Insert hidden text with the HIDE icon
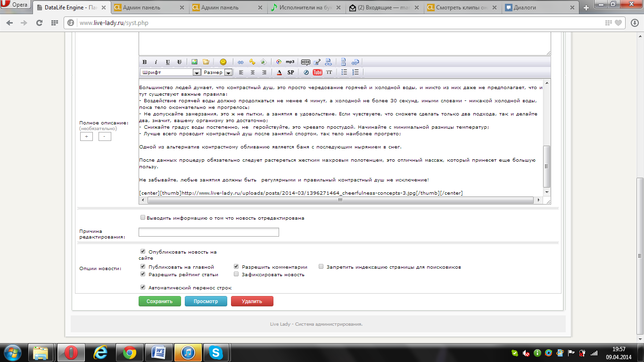 (x=305, y=62)
